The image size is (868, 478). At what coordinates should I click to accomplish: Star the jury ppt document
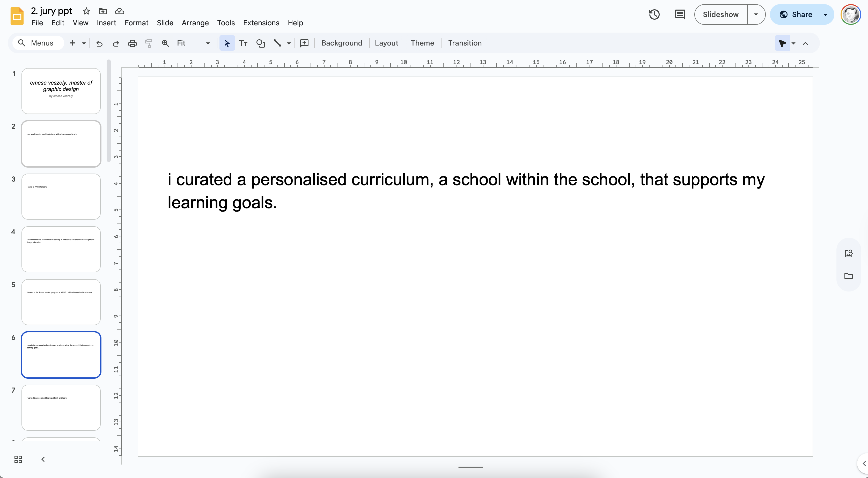[x=86, y=11]
